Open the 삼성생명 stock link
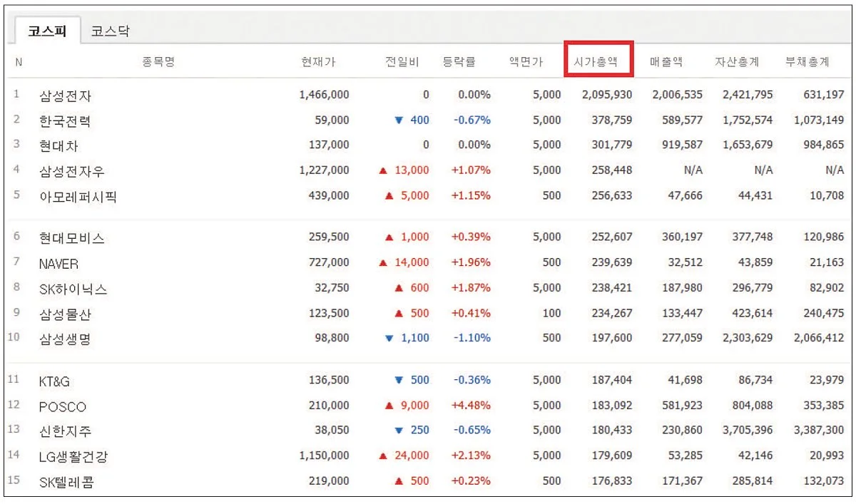Viewport: 856px width, 504px height. (x=65, y=339)
